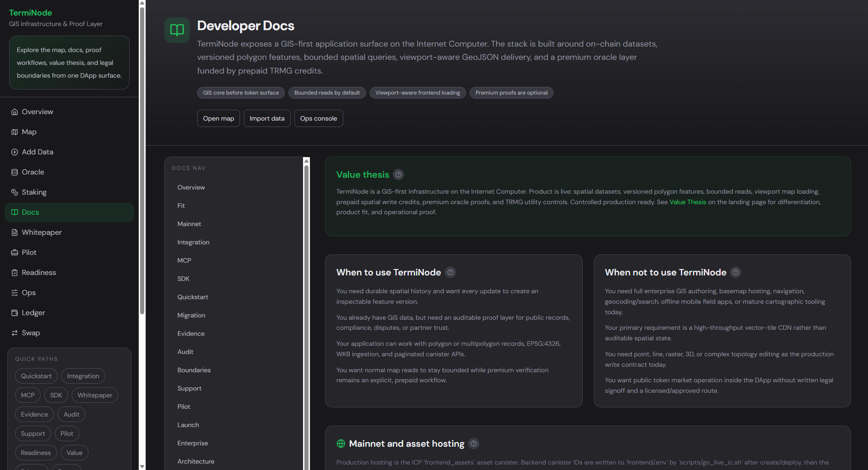Click the Map icon in sidebar
This screenshot has width=868, height=470.
(x=15, y=132)
